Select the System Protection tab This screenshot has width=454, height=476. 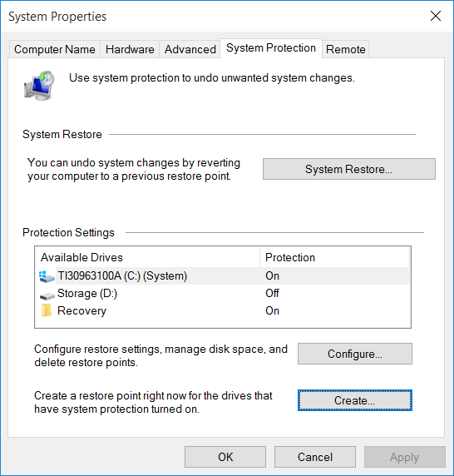(271, 48)
